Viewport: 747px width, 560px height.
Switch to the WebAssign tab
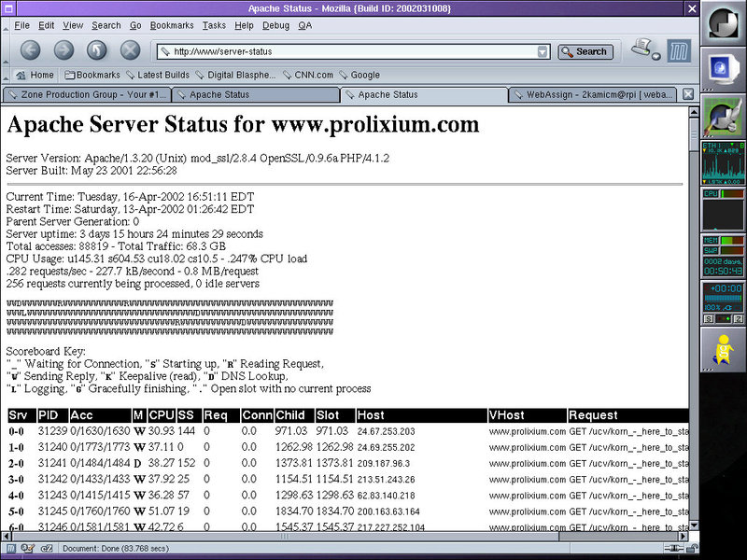point(594,94)
